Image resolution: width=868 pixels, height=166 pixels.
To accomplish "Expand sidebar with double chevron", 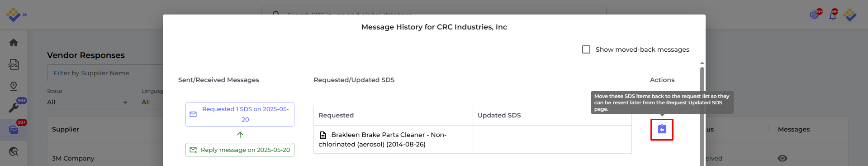I will click(x=25, y=15).
